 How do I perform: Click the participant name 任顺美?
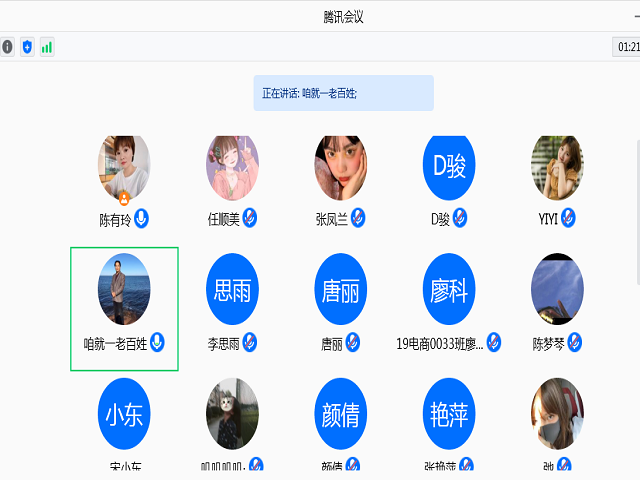[x=223, y=219]
